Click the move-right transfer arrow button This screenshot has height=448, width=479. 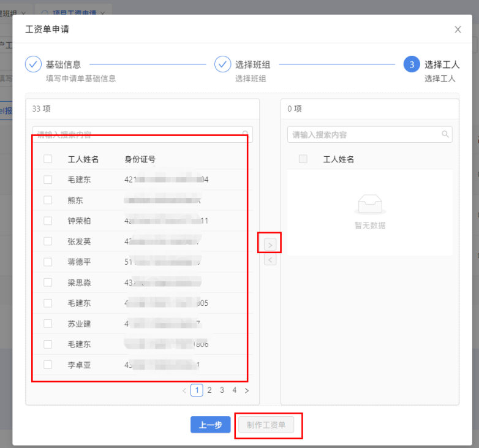[270, 245]
